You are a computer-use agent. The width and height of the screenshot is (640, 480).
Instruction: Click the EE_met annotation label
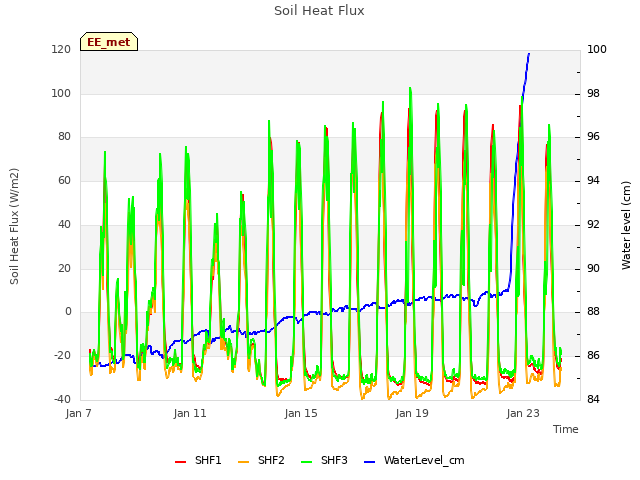click(x=109, y=42)
